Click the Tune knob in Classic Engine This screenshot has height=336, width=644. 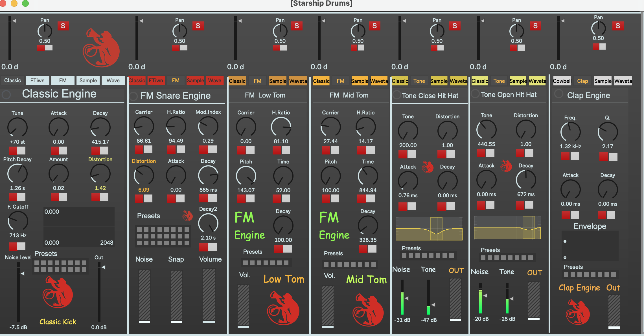17,127
